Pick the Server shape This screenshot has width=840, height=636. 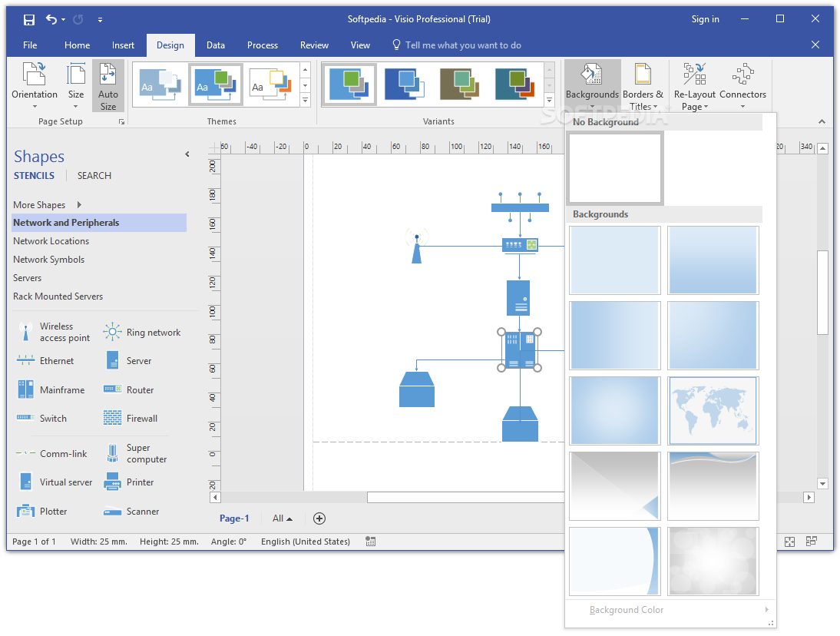pos(128,361)
